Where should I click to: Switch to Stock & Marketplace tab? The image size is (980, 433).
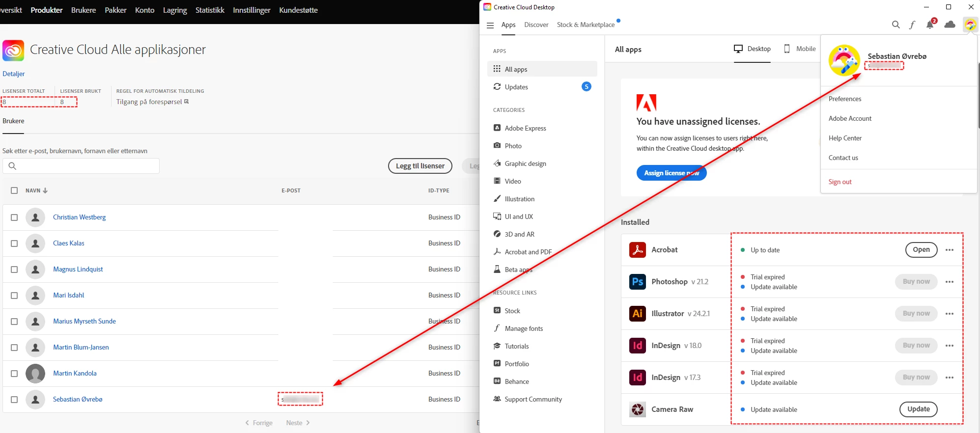point(586,25)
